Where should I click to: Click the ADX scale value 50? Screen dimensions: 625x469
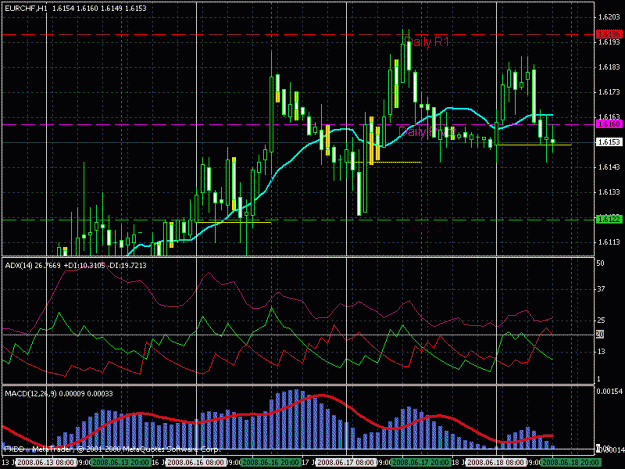pyautogui.click(x=600, y=263)
